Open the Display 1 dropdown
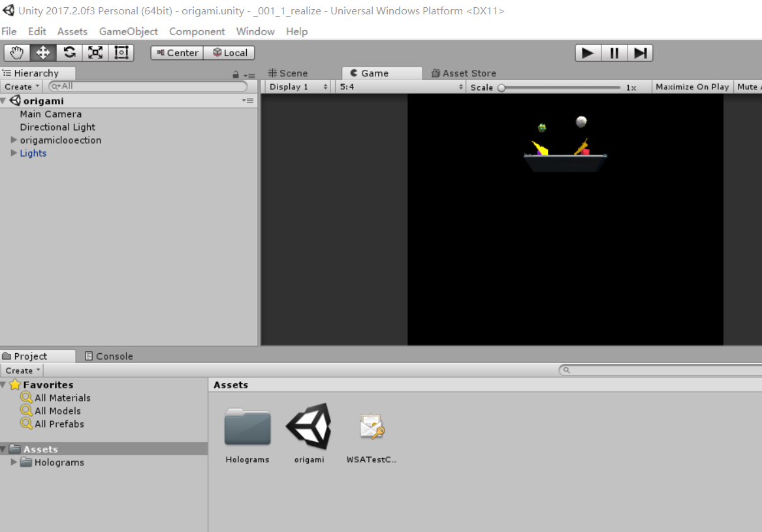This screenshot has width=762, height=532. click(297, 86)
